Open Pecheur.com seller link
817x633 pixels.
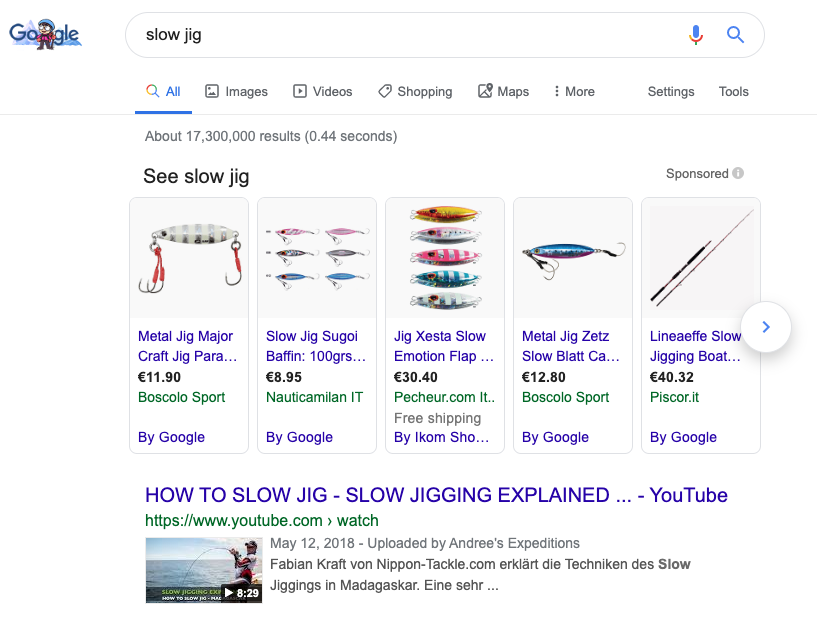click(444, 397)
